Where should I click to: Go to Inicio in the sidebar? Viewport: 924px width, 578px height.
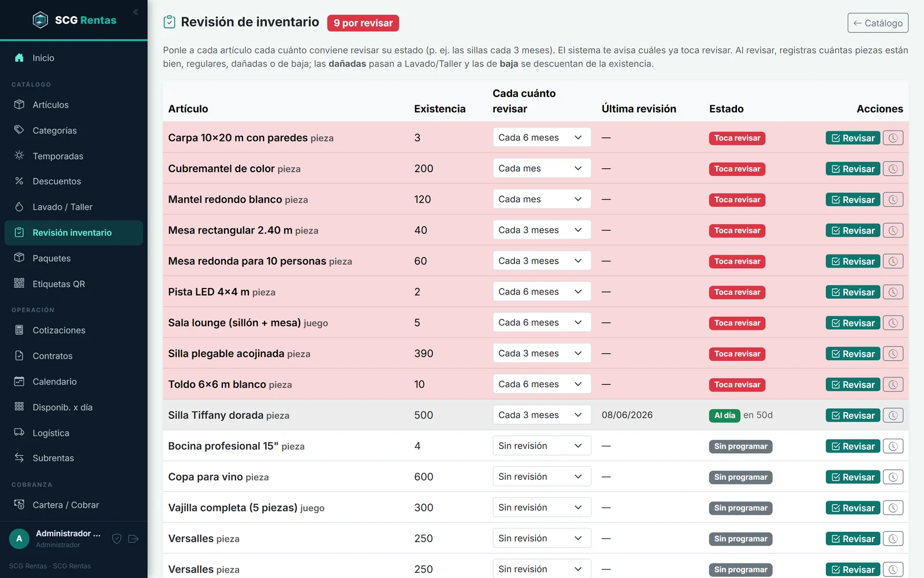73,58
